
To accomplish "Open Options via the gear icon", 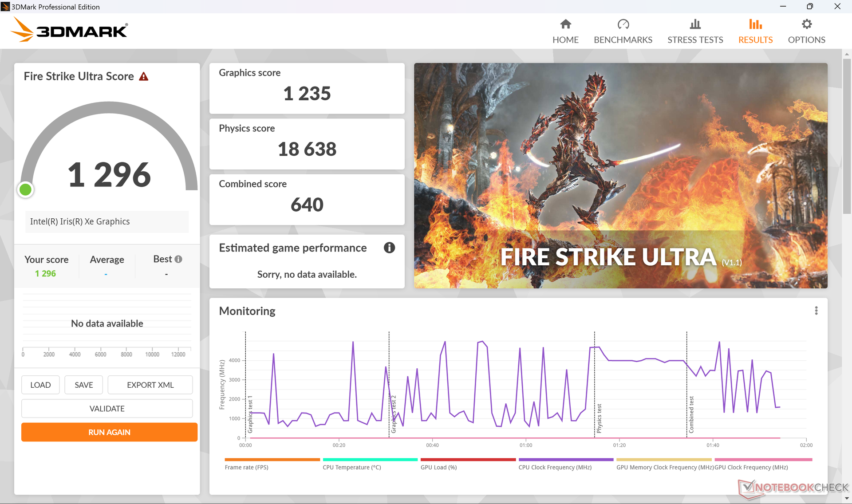I will [x=806, y=24].
